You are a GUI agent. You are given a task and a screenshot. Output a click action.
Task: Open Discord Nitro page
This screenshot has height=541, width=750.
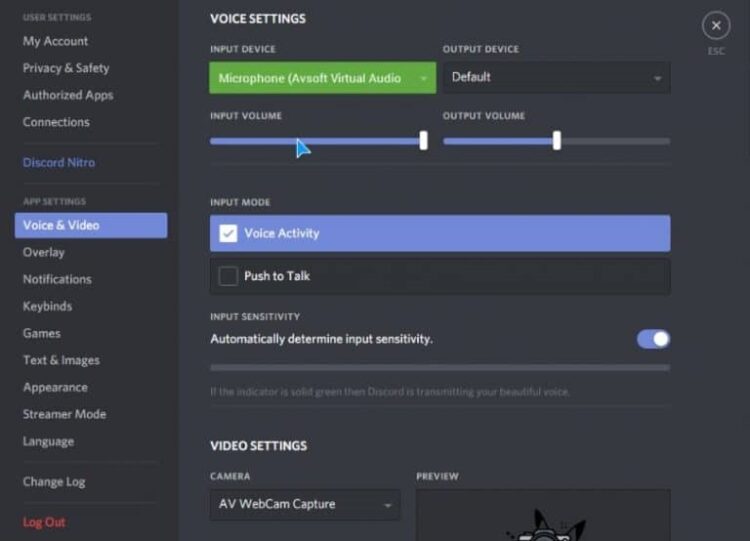(x=59, y=163)
